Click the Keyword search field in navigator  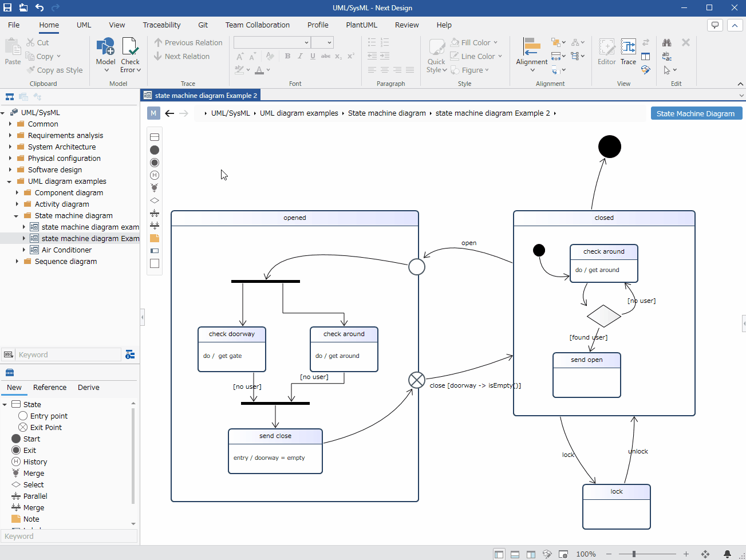(68, 354)
